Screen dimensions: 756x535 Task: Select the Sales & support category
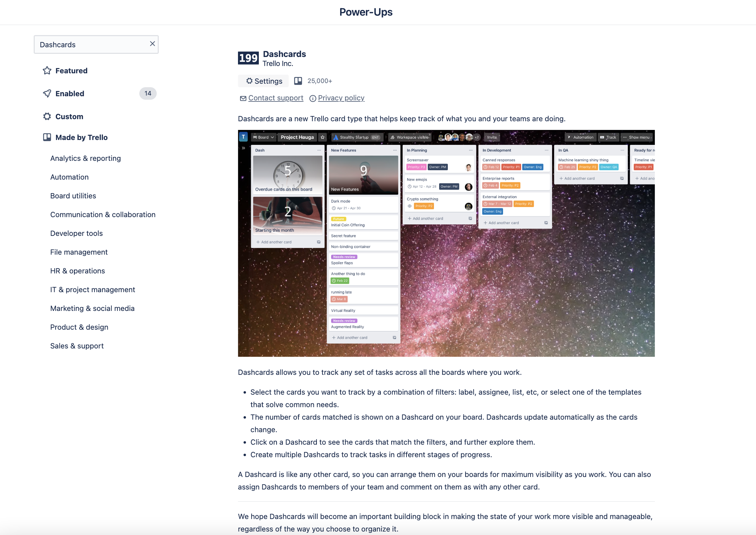(x=77, y=346)
